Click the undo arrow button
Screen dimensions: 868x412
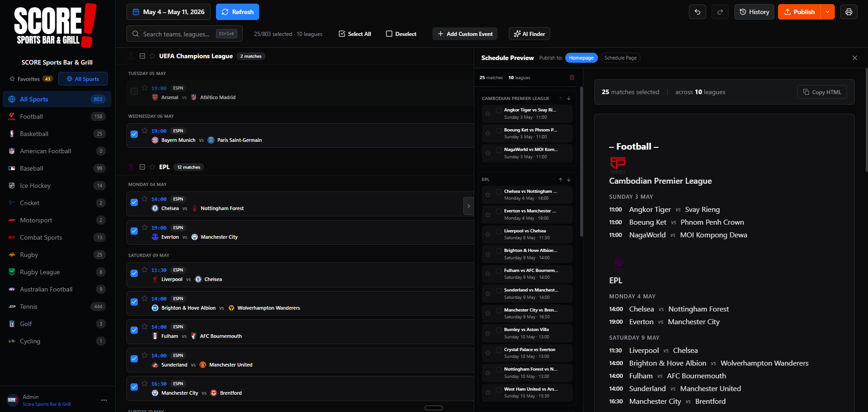(697, 12)
